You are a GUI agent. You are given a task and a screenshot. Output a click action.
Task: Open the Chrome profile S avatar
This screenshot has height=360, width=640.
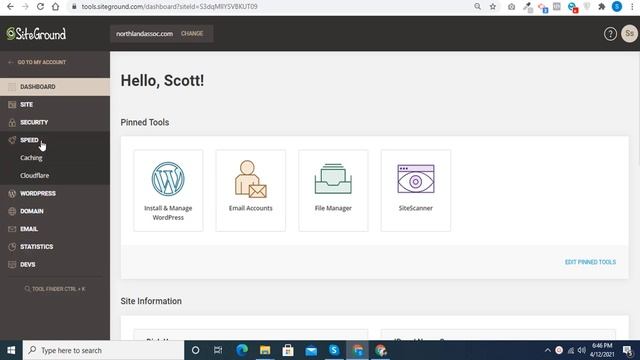[617, 7]
